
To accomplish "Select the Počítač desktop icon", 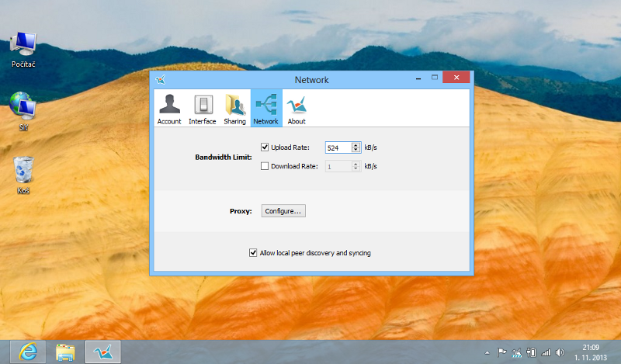I will (24, 48).
